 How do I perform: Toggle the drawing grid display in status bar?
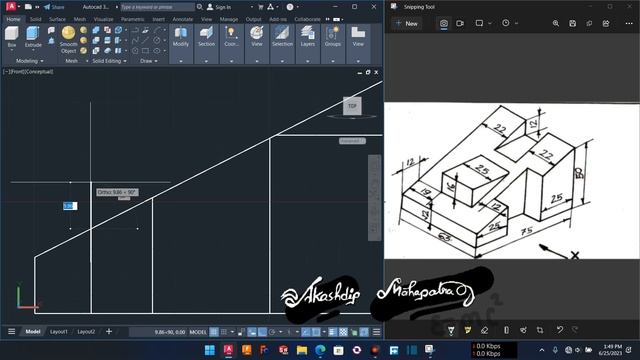pos(214,332)
